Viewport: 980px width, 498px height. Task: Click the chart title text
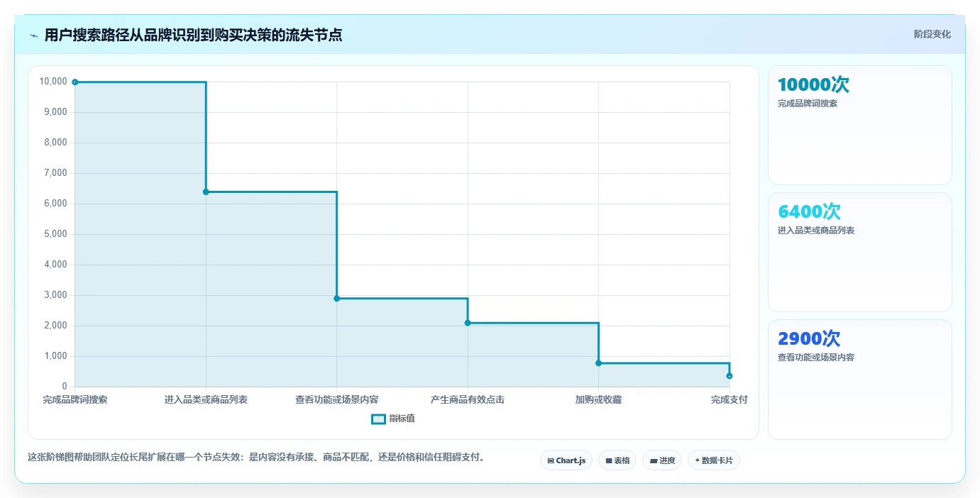(193, 35)
